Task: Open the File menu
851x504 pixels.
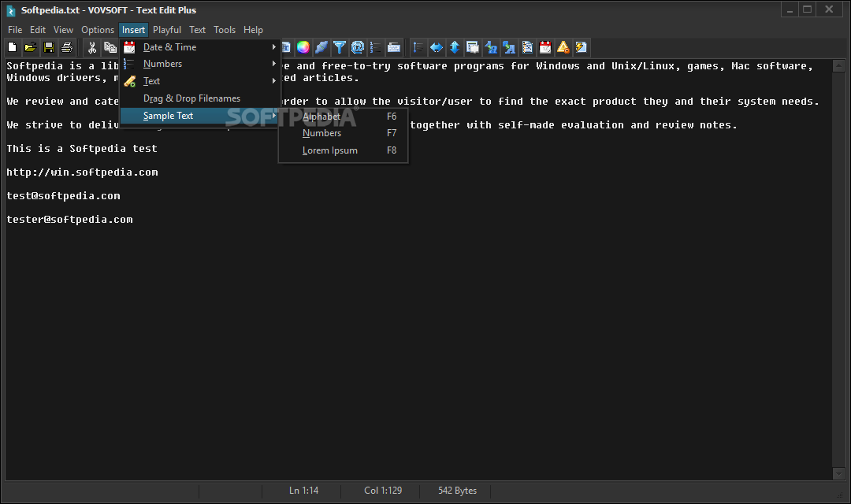Action: click(15, 30)
